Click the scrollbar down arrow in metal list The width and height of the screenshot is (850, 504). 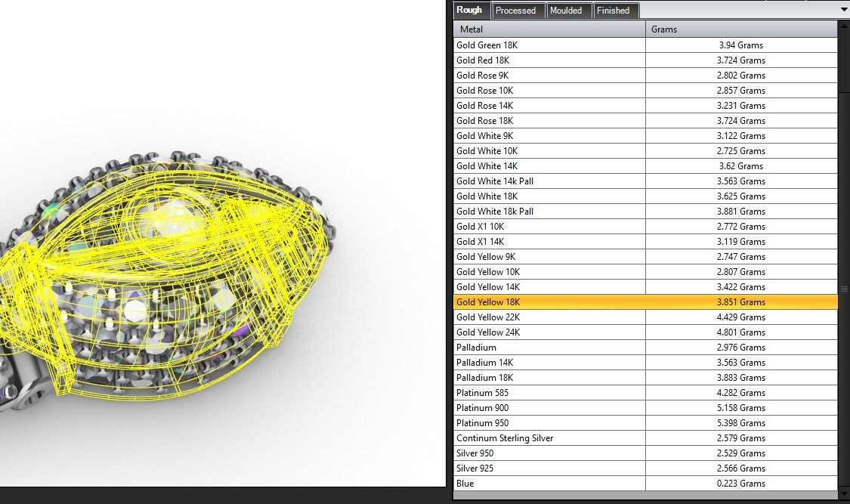click(x=844, y=493)
